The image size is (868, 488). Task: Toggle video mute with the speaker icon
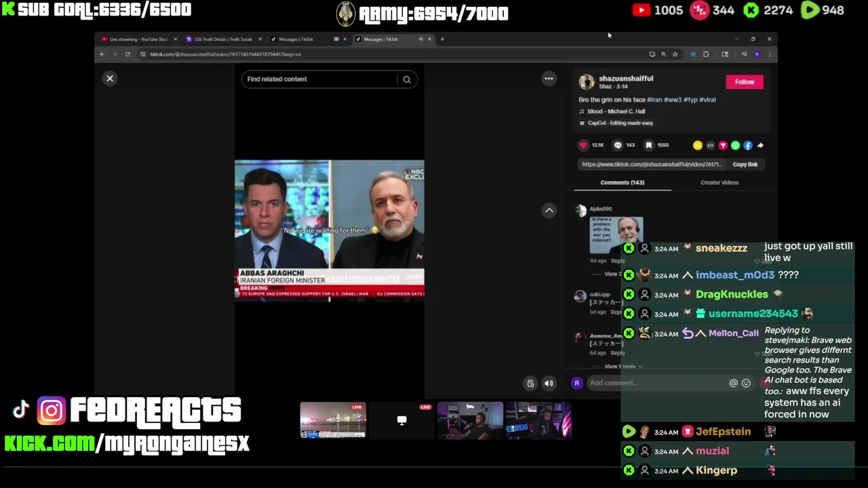549,384
